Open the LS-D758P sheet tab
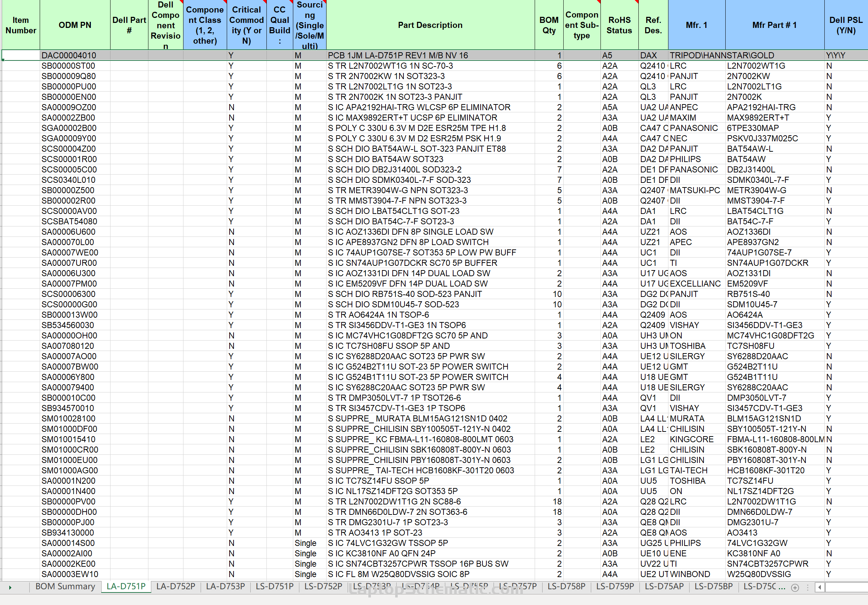The width and height of the screenshot is (868, 605). click(x=567, y=586)
